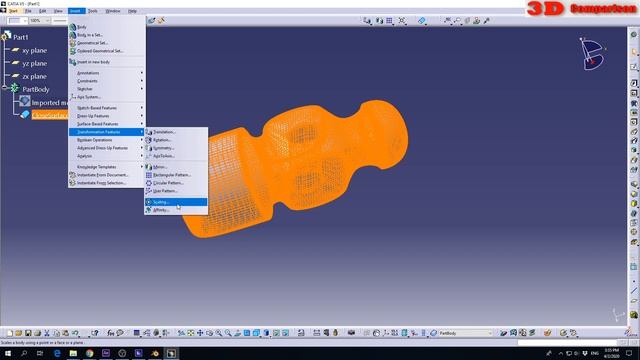Select Symmetry from the submenu
Screen dimensions: 640x360
[176, 148]
